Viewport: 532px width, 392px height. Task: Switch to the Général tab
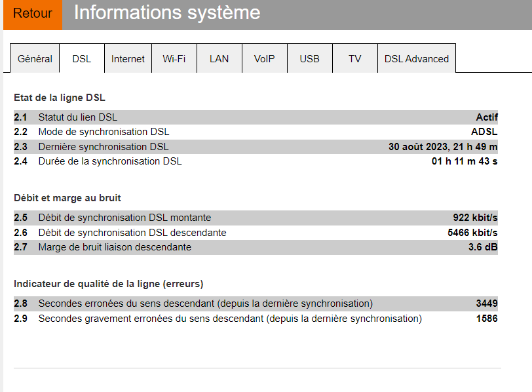[35, 58]
